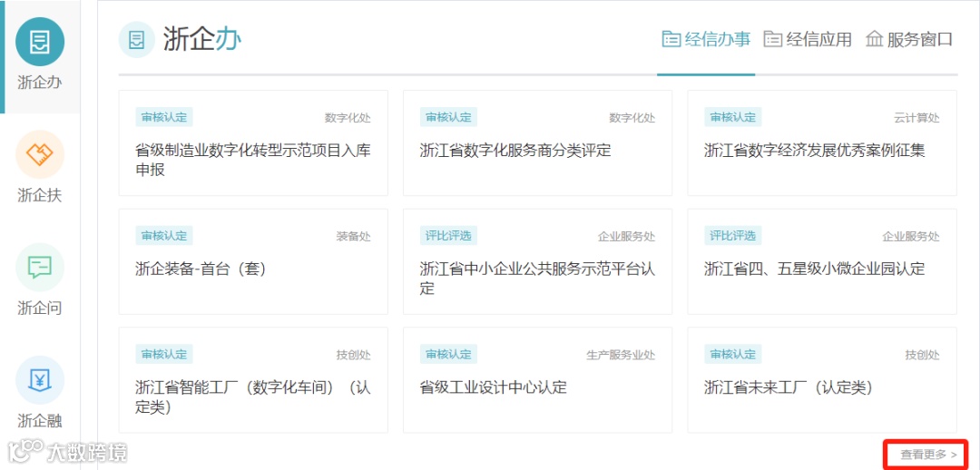Open 浙江省数字化服务商分类评定 card
Screen dimensions: 980x470
pyautogui.click(x=537, y=143)
